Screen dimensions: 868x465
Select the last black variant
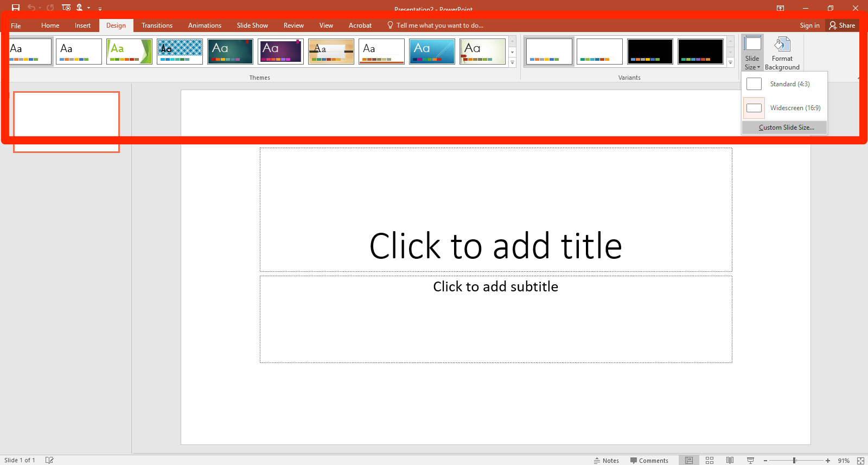pyautogui.click(x=700, y=52)
